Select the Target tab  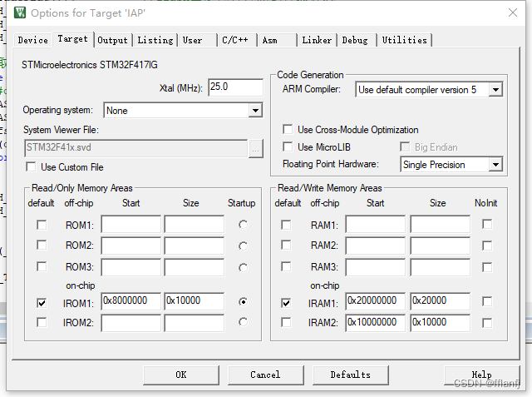(72, 39)
